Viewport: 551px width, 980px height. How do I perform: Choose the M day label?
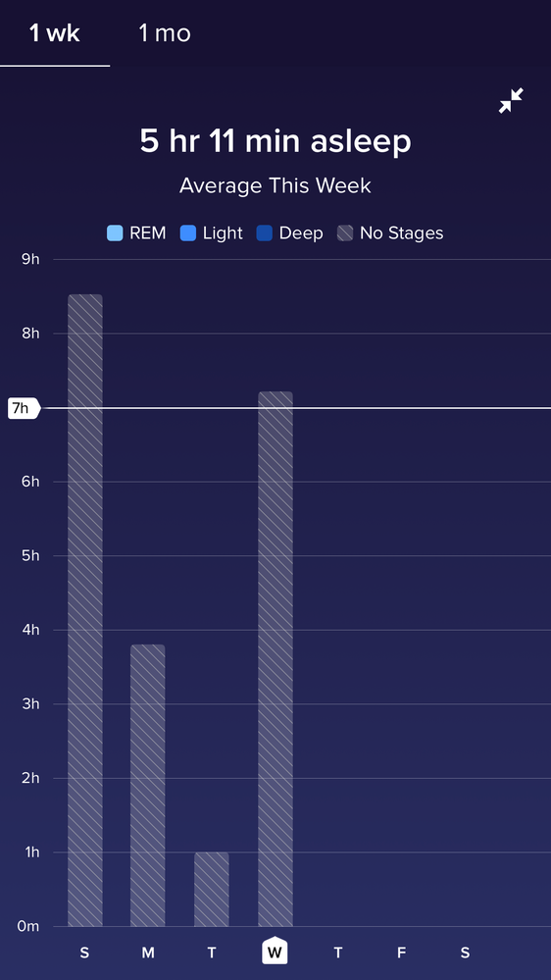tap(147, 953)
